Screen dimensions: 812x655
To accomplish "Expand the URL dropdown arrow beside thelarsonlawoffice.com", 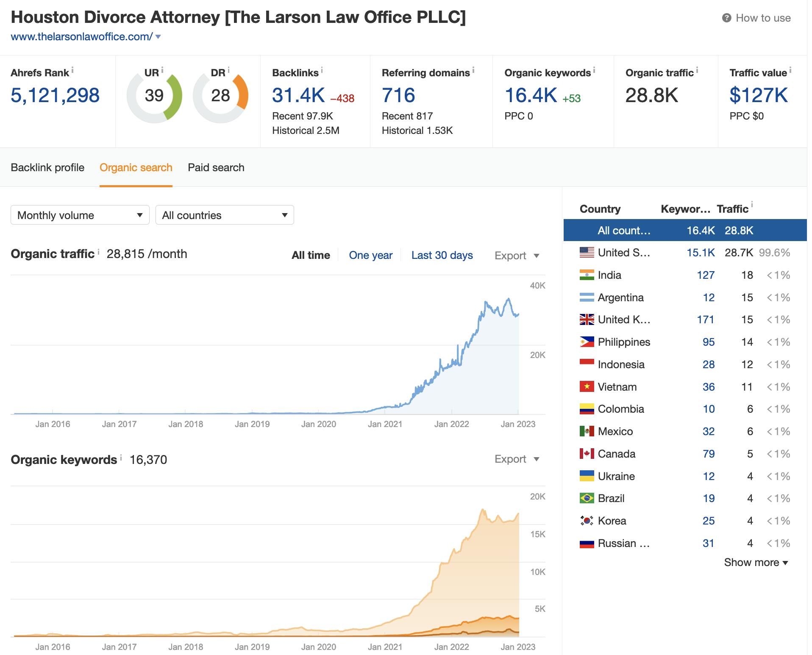I will 158,37.
